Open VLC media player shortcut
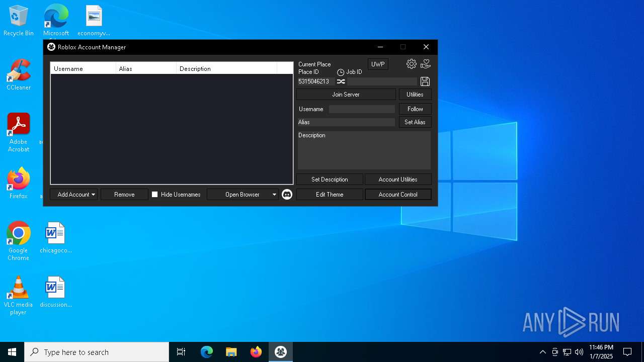644x362 pixels. click(19, 295)
